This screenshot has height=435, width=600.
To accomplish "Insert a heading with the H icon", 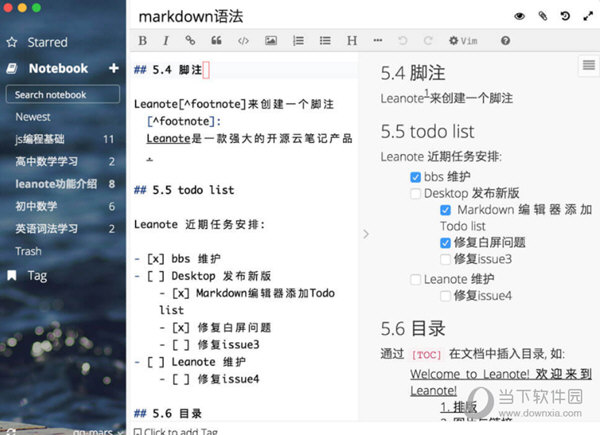I will point(352,41).
